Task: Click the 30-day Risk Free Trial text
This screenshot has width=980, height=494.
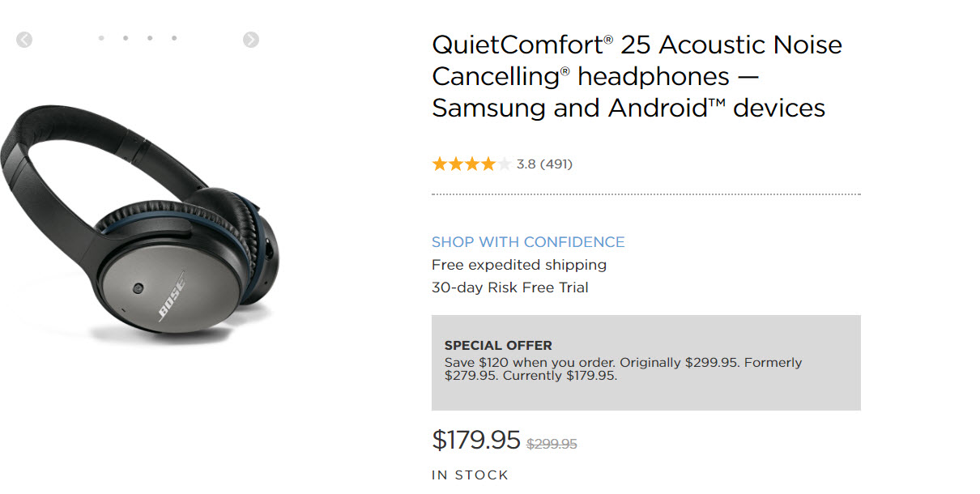Action: (509, 287)
